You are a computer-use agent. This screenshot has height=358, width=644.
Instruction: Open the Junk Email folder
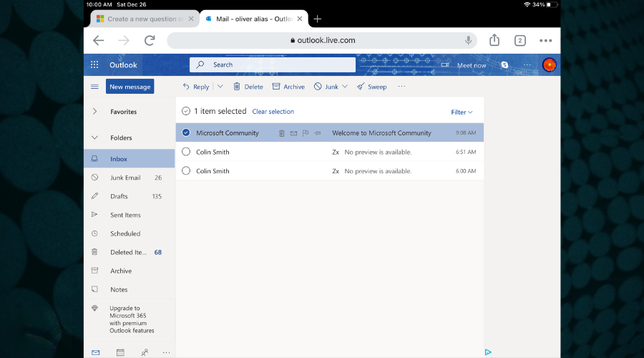click(x=130, y=178)
